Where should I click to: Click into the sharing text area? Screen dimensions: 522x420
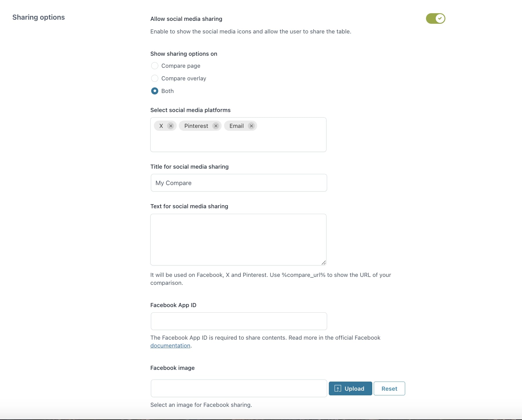[x=238, y=239]
